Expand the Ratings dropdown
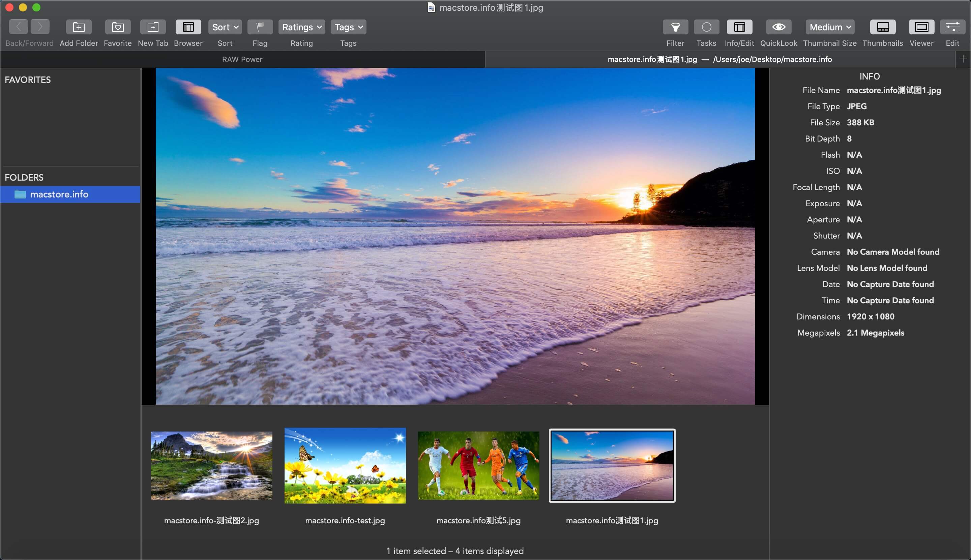 point(301,27)
